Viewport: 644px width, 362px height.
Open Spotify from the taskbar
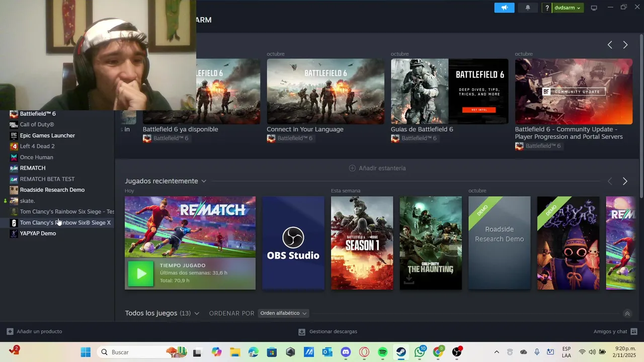click(x=382, y=352)
